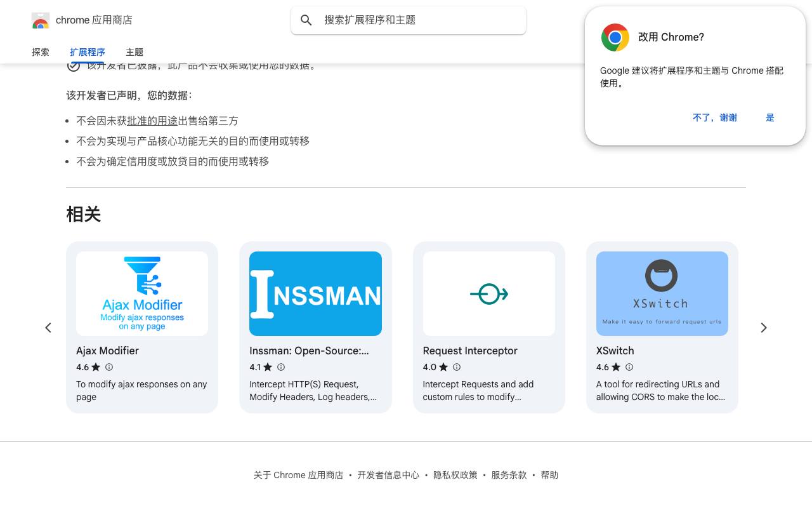The image size is (812, 508).
Task: Open 服务条款 footer link
Action: (509, 475)
